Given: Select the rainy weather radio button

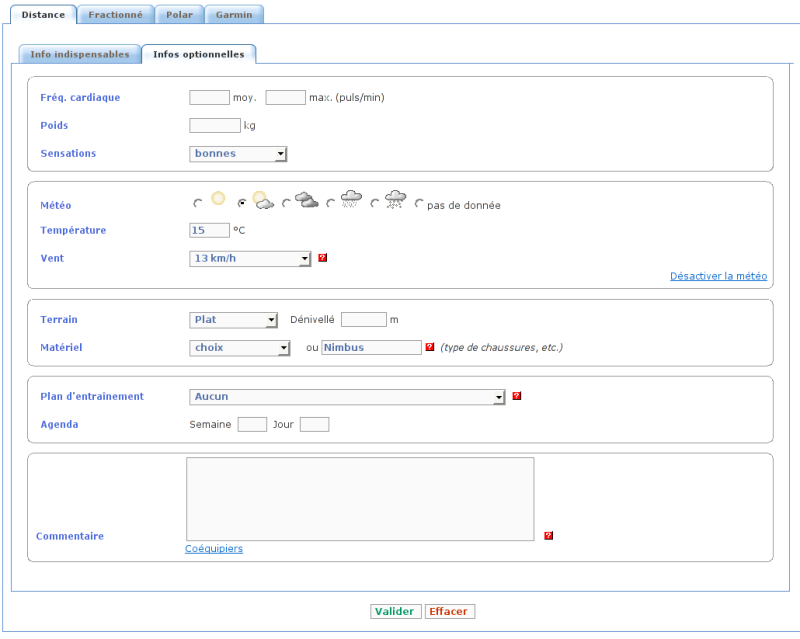Looking at the screenshot, I should [331, 203].
